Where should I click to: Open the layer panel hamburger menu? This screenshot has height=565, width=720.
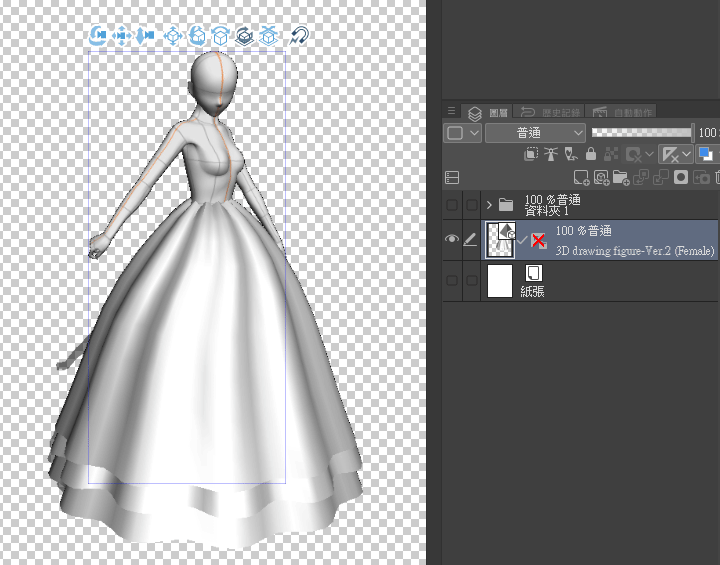pyautogui.click(x=451, y=112)
